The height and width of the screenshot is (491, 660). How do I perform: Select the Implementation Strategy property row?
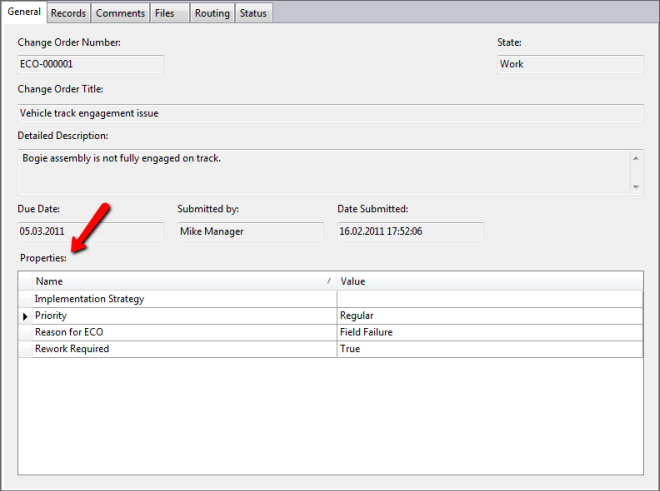[330, 299]
